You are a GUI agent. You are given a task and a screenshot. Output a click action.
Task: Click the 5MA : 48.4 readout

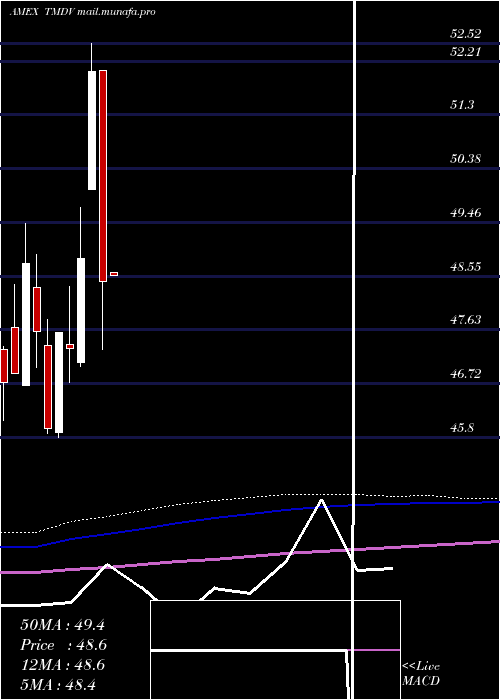(x=58, y=684)
